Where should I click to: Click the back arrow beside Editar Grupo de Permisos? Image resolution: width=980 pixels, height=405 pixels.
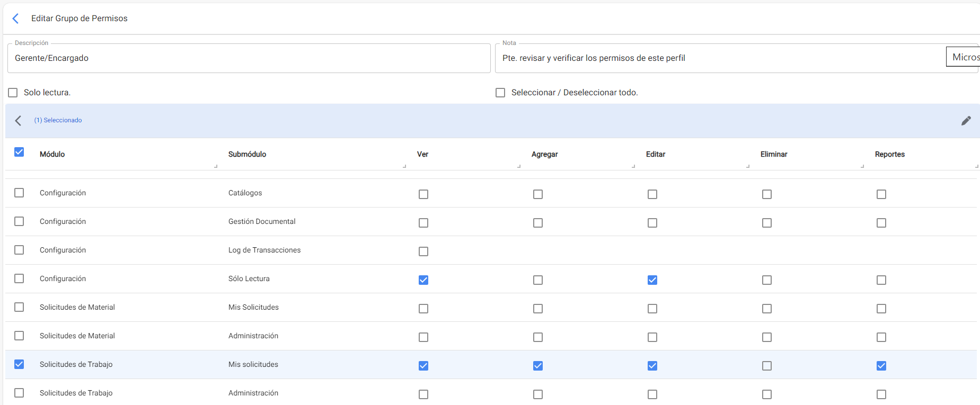[x=16, y=19]
